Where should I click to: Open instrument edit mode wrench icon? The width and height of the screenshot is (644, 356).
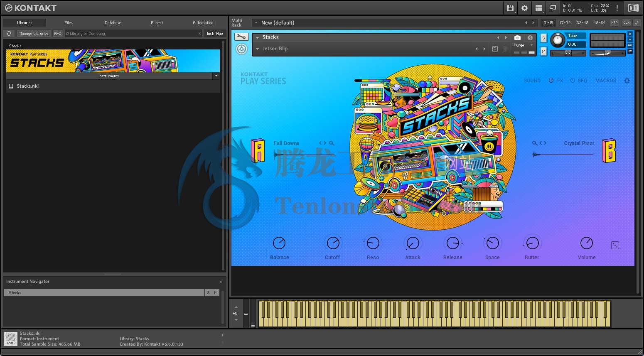pos(241,37)
